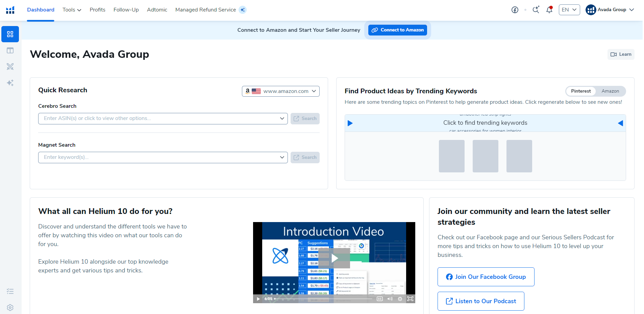Click the Helium 10 logo icon
644x314 pixels.
(10, 10)
